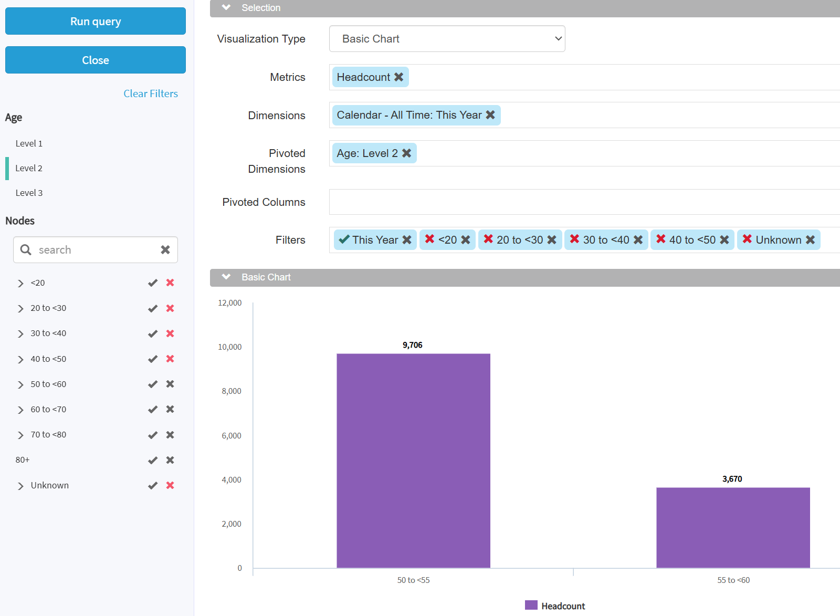Include the 80+ age node
Screen dimensions: 840x616
(x=153, y=461)
